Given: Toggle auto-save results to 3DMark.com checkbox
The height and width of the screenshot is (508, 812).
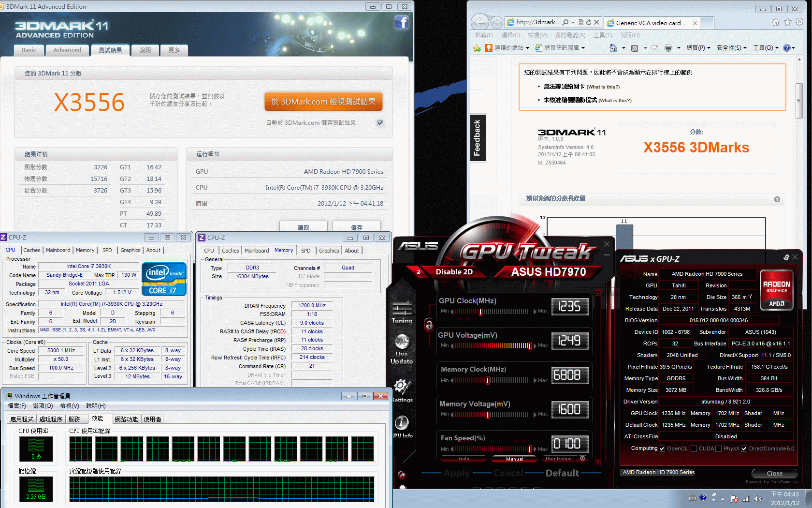Looking at the screenshot, I should point(380,123).
